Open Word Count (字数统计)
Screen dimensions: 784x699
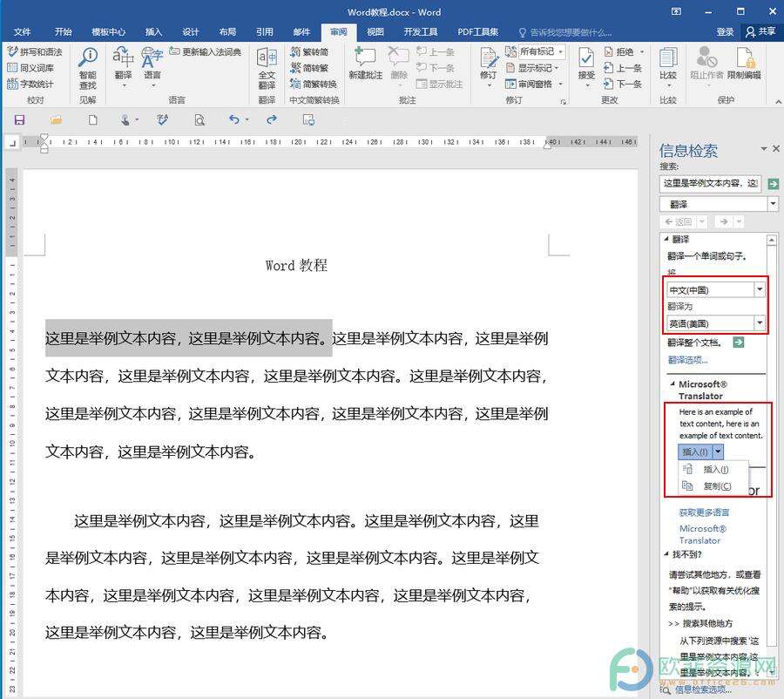tap(30, 84)
